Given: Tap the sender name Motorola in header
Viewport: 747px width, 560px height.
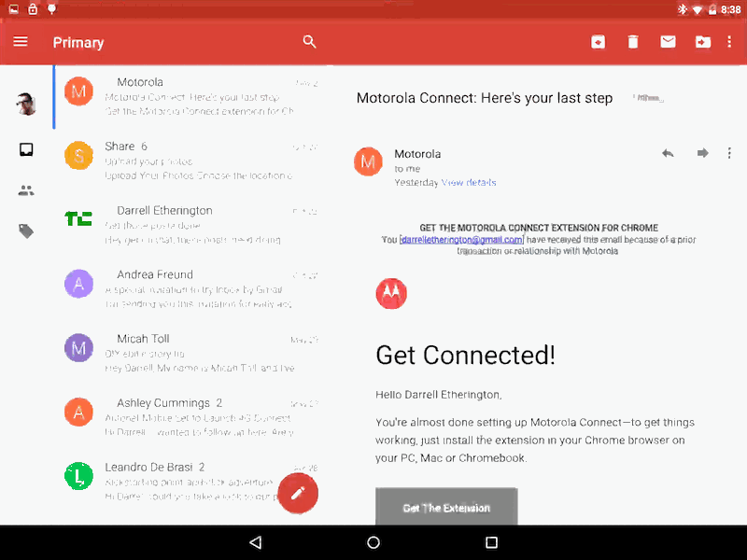Looking at the screenshot, I should (x=417, y=154).
